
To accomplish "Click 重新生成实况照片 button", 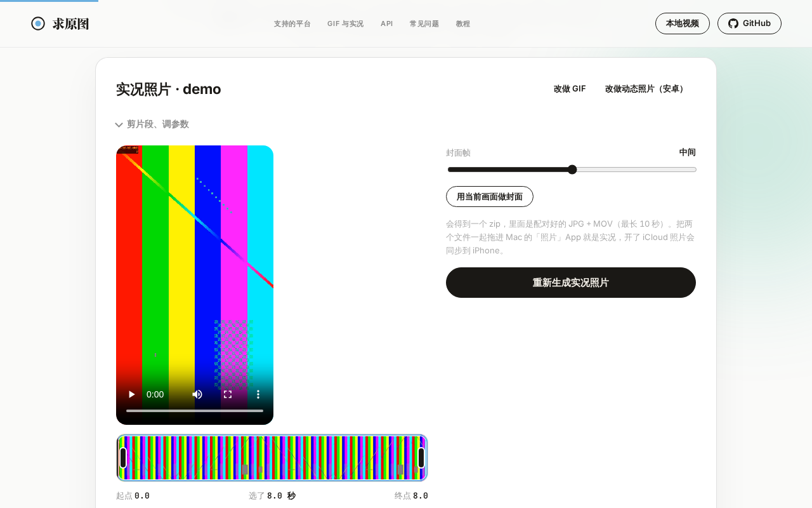I will pyautogui.click(x=571, y=283).
